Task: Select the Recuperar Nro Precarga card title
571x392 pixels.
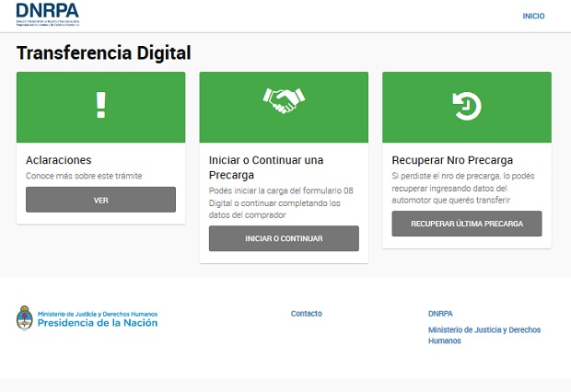Action: point(452,160)
